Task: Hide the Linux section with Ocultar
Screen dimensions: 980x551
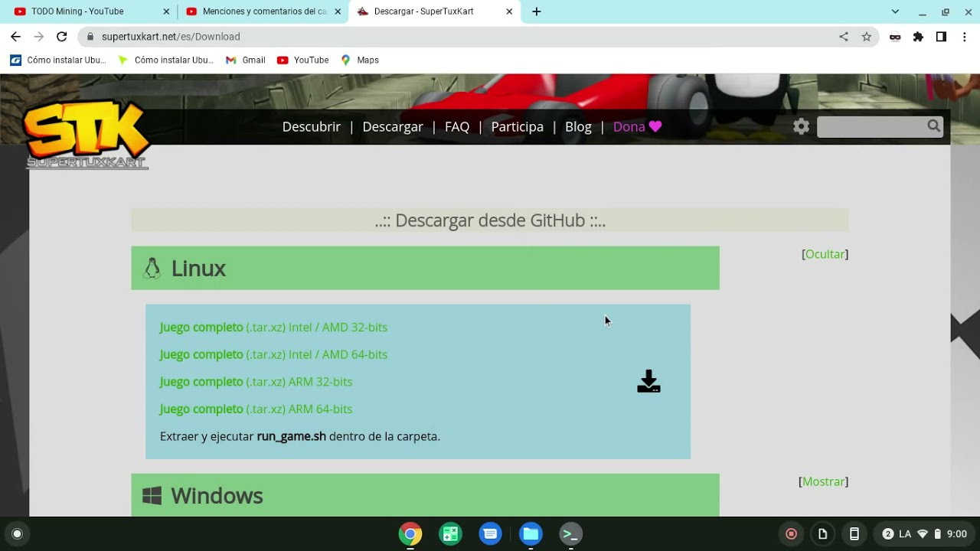Action: [825, 254]
